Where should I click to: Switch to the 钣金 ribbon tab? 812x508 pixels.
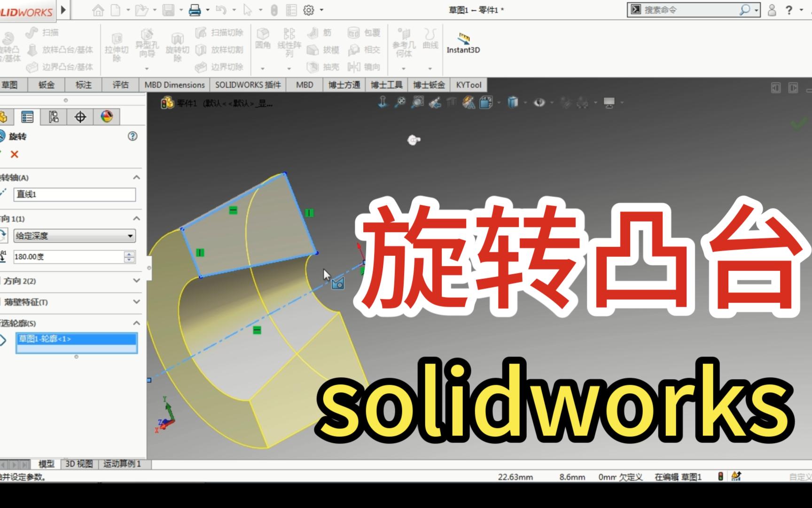pyautogui.click(x=45, y=85)
